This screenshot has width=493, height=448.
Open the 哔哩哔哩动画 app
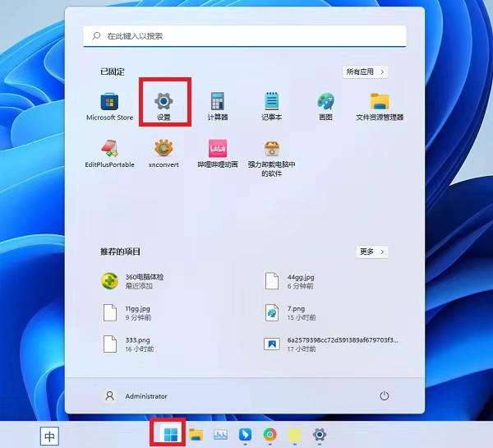pyautogui.click(x=218, y=150)
